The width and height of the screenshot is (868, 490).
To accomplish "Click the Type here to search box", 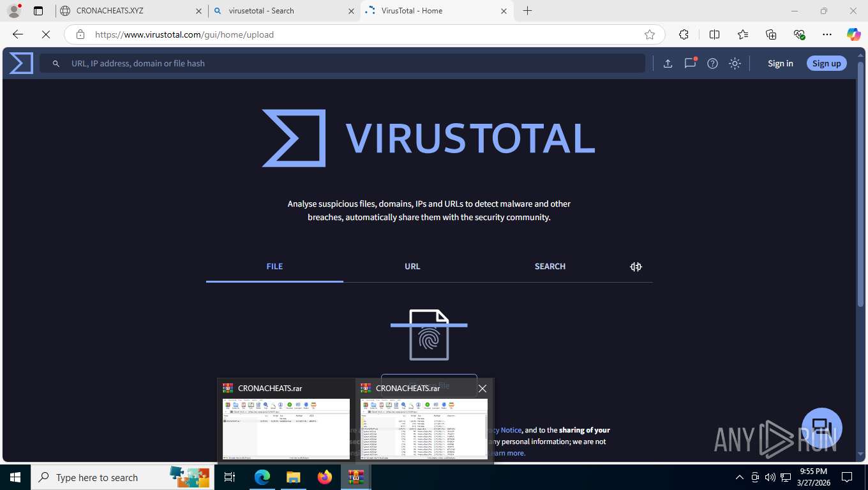I will 121,477.
